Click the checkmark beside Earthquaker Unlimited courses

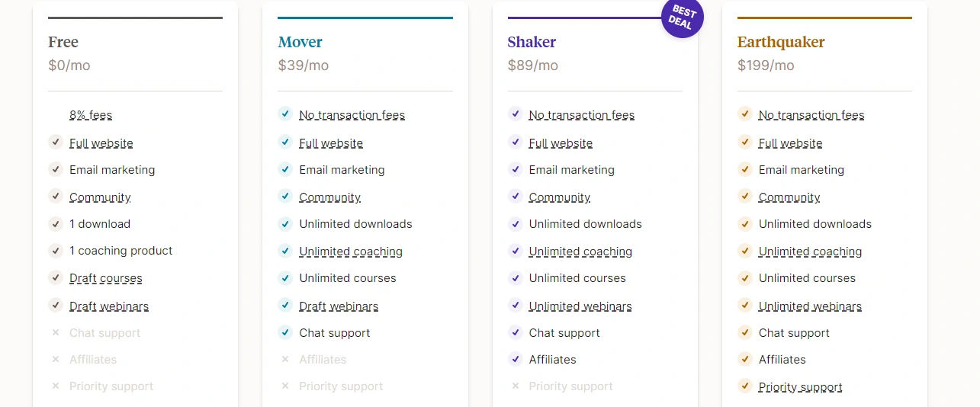click(x=744, y=277)
